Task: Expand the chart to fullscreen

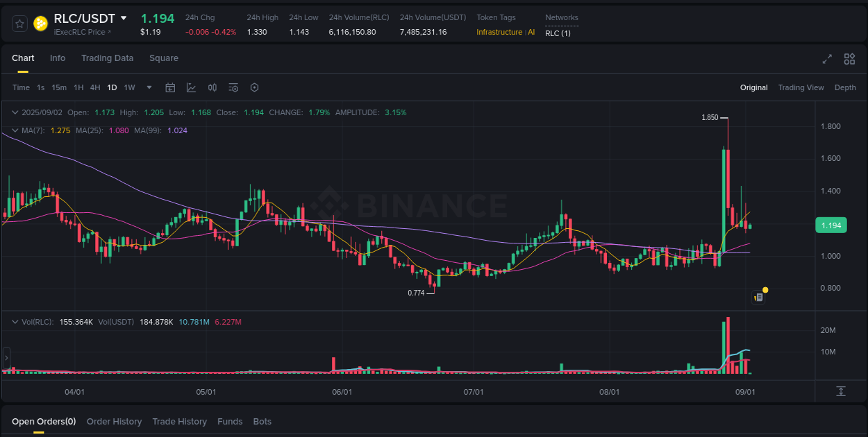Action: point(827,59)
